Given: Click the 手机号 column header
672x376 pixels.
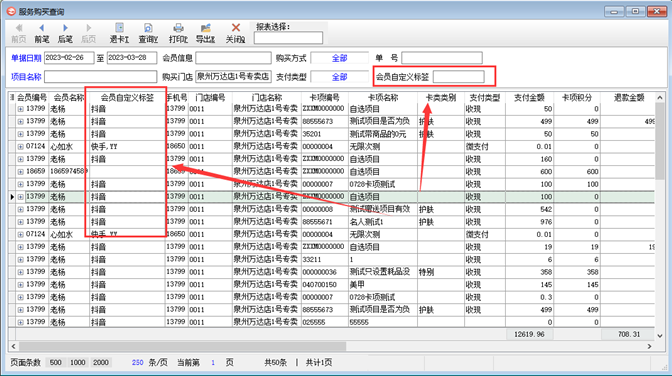Looking at the screenshot, I should [177, 98].
